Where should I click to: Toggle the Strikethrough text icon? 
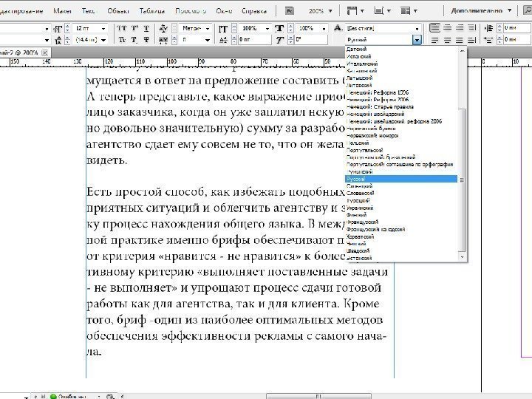[146, 40]
